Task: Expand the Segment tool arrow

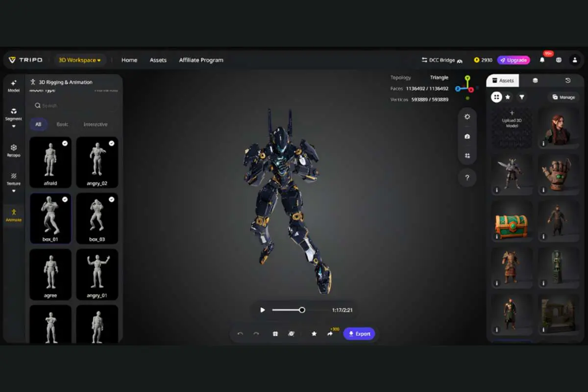Action: click(14, 126)
